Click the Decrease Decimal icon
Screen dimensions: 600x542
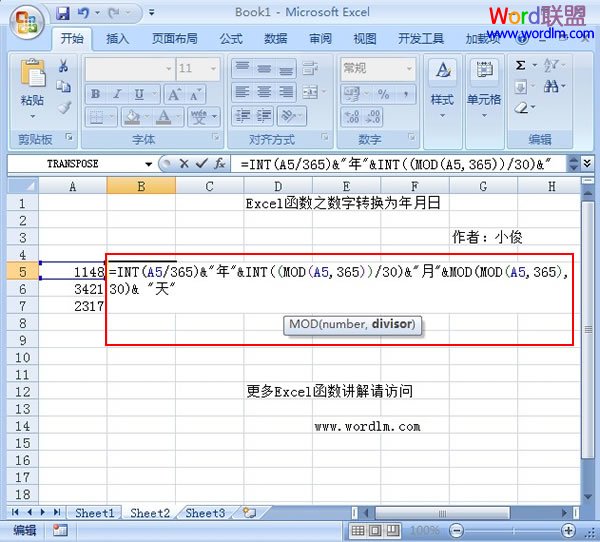[x=373, y=117]
